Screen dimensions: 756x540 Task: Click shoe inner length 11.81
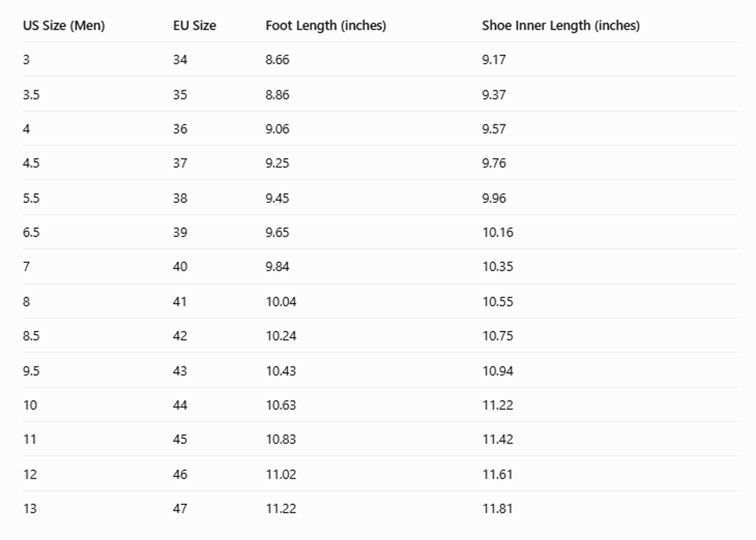click(498, 508)
